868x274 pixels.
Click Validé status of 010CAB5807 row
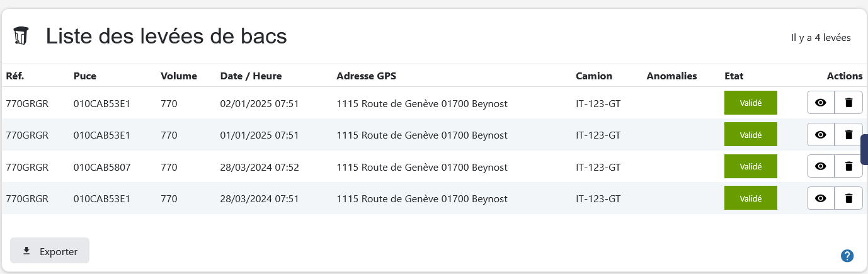pyautogui.click(x=750, y=166)
